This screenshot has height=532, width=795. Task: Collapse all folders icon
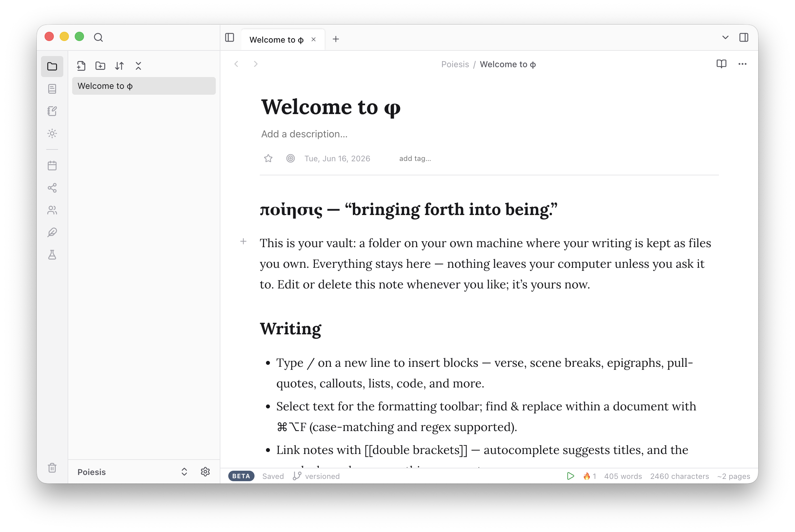[x=138, y=66]
